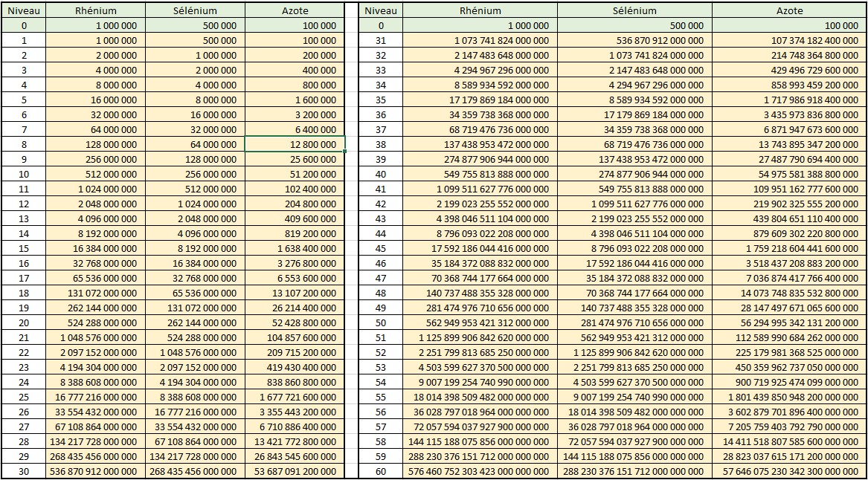Click the Niveau 60 row label
This screenshot has height=480, width=868.
[x=381, y=471]
